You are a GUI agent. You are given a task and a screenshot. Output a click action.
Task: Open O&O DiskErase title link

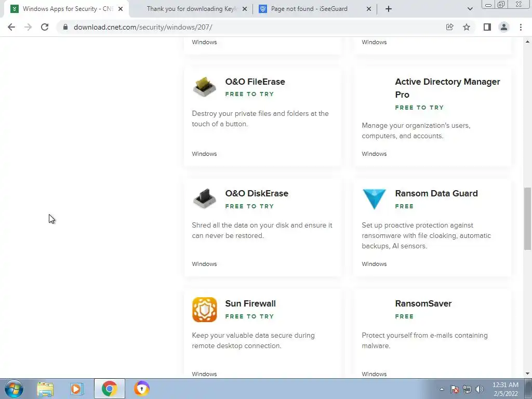(257, 193)
